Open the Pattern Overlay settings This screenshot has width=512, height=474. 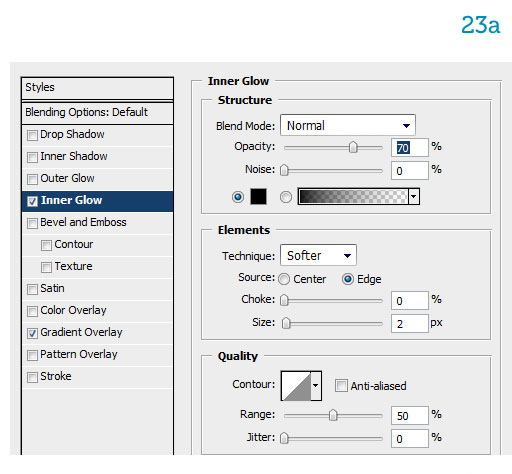tap(97, 355)
